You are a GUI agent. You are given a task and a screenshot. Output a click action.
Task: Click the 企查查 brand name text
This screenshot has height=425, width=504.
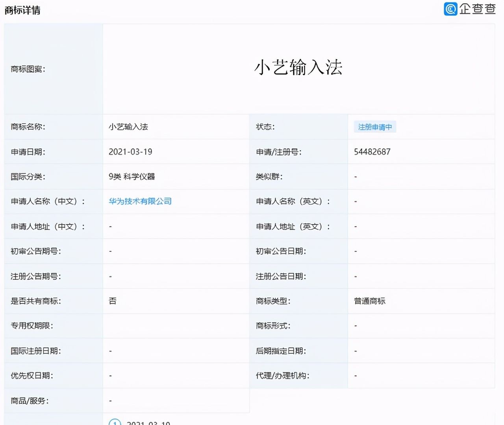pos(477,9)
